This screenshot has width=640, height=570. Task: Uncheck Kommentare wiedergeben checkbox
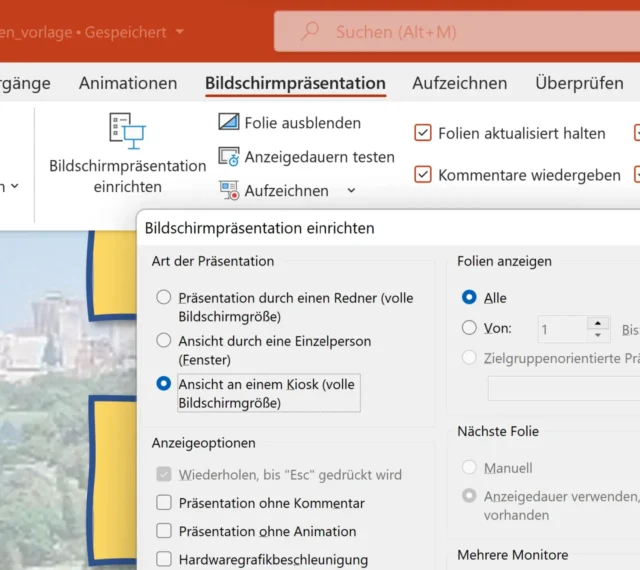tap(423, 175)
